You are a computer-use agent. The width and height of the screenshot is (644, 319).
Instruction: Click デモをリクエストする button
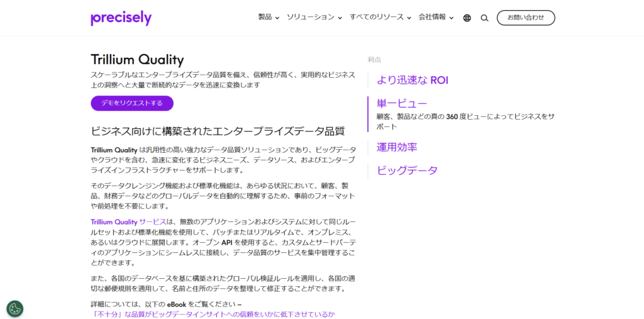click(132, 103)
